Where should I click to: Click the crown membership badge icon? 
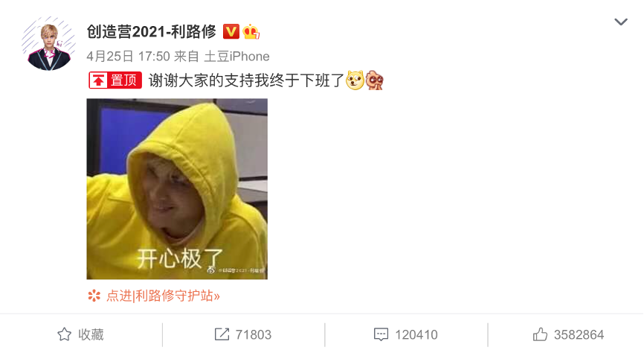tap(251, 32)
